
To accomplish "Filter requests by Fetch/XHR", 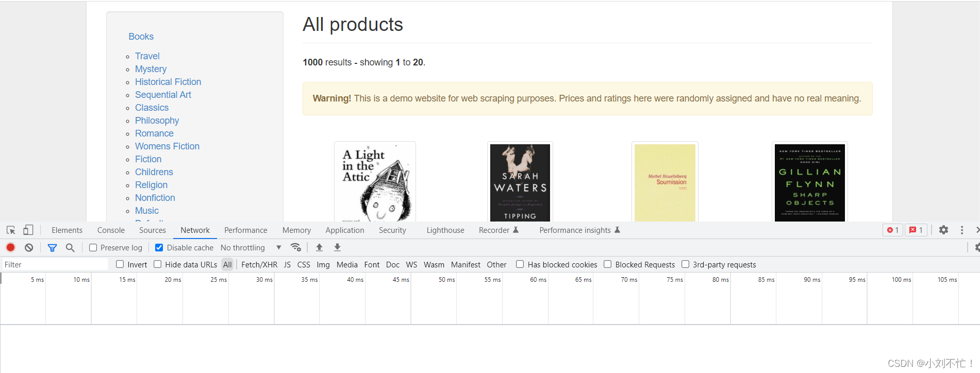I will 259,265.
